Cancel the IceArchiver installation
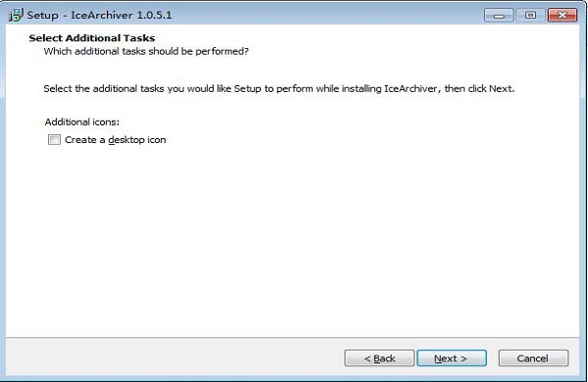 (533, 358)
